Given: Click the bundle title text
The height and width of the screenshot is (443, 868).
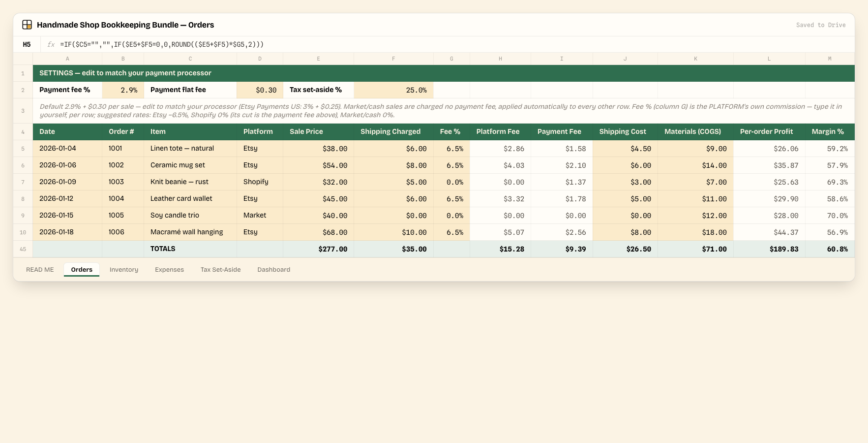Looking at the screenshot, I should [125, 25].
